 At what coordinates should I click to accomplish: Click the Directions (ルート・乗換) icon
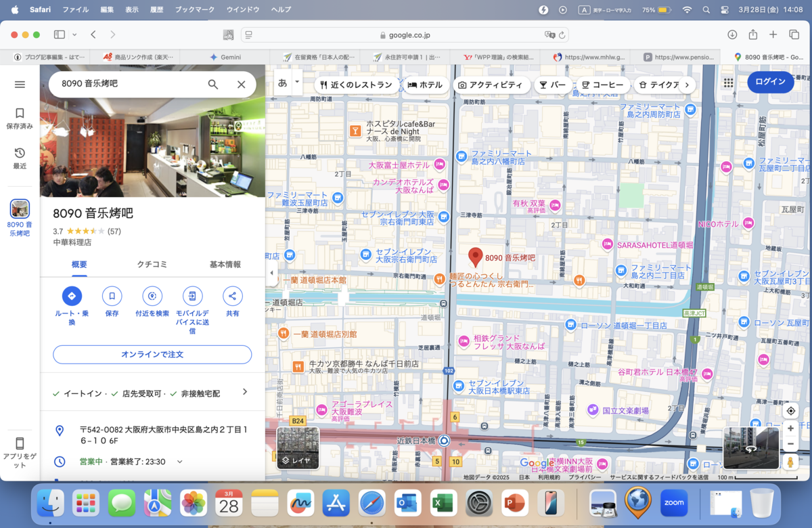(x=72, y=296)
